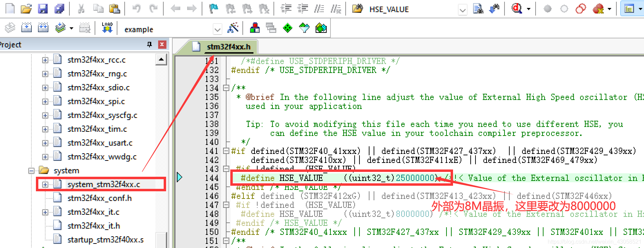Open kill breakpoints dropdown arrow
The image size is (644, 248).
(x=609, y=9)
